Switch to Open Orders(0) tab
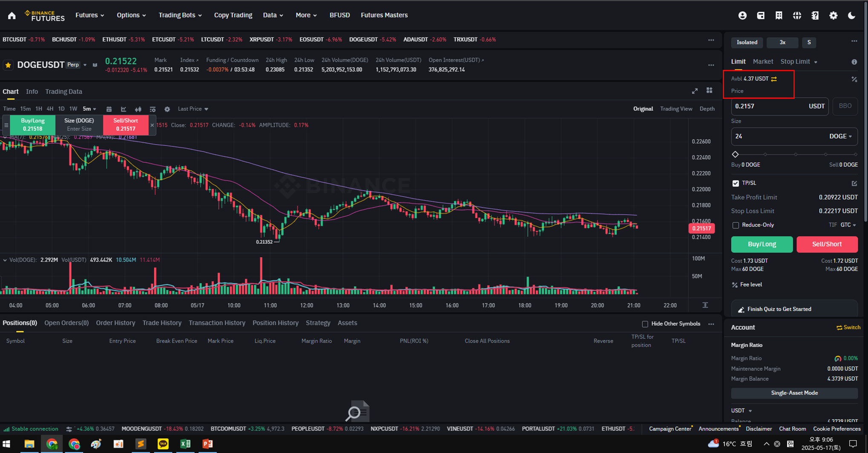The height and width of the screenshot is (453, 868). (x=66, y=323)
